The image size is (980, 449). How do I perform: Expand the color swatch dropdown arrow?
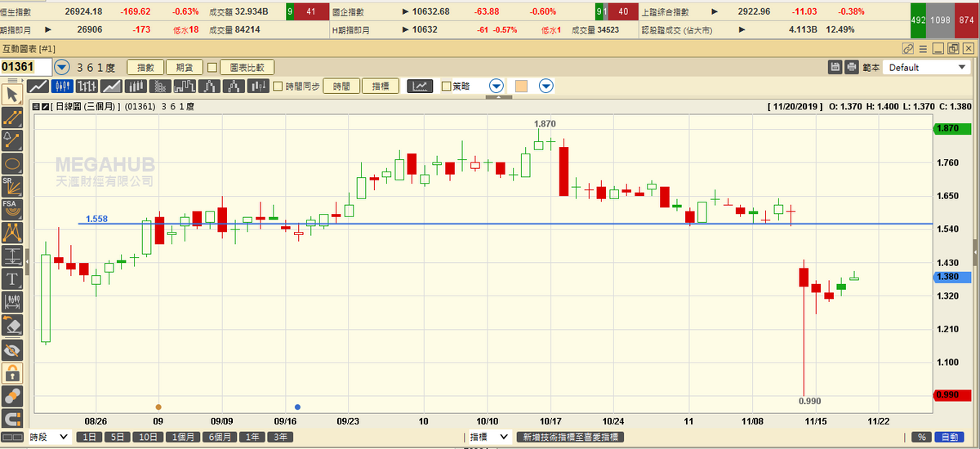coord(546,86)
